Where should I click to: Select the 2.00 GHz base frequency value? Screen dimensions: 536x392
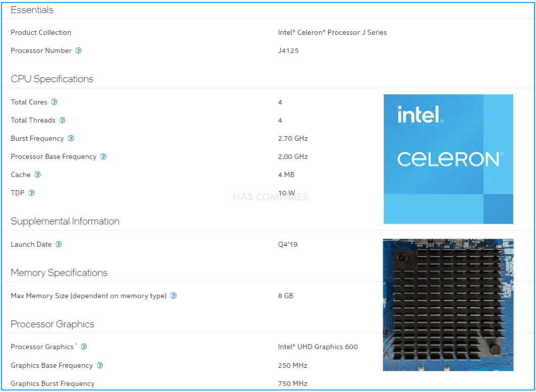(x=293, y=156)
